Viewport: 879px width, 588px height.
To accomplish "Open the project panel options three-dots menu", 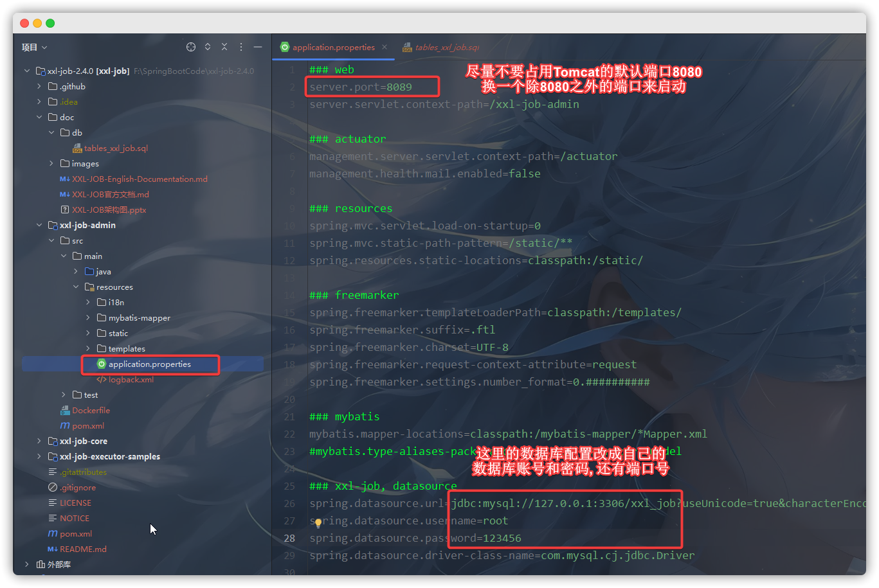I will point(241,47).
